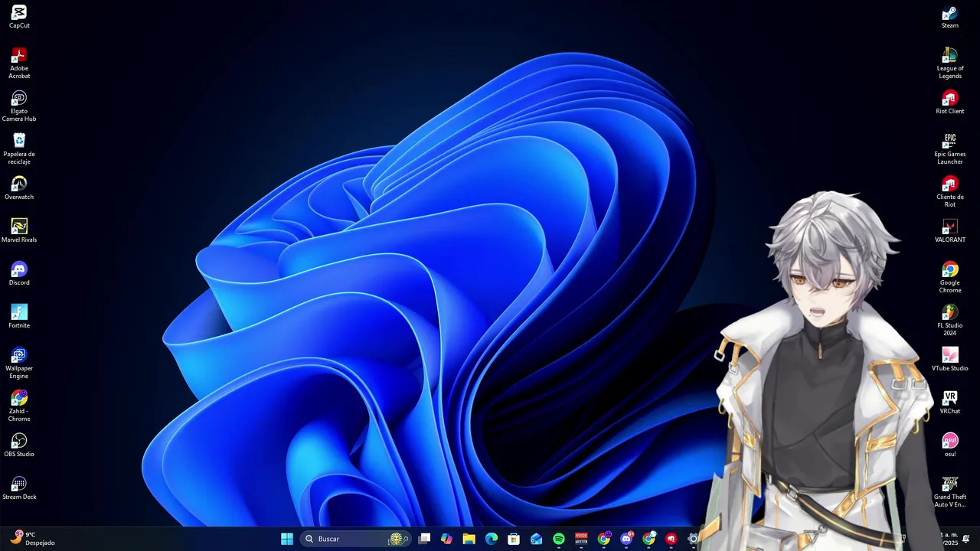Open the 9°C Despejado weather widget

[32, 539]
